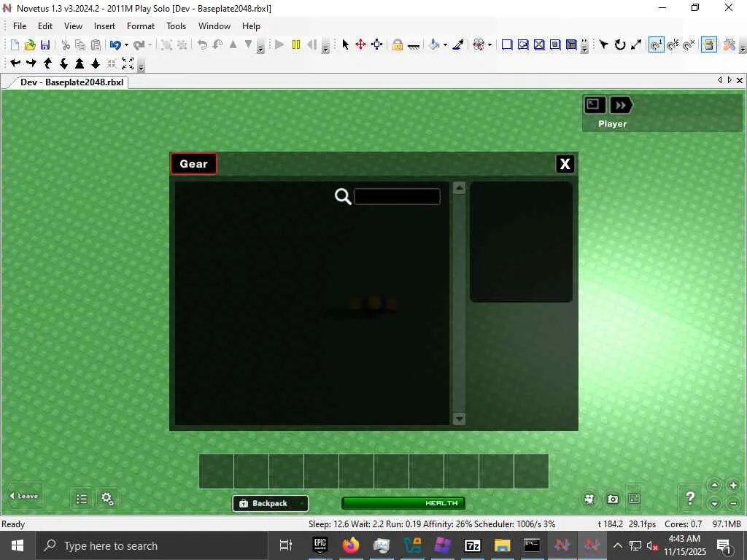Toggle the grid snap 1/5 stud option
Screen dimensions: 747x560
pos(673,44)
